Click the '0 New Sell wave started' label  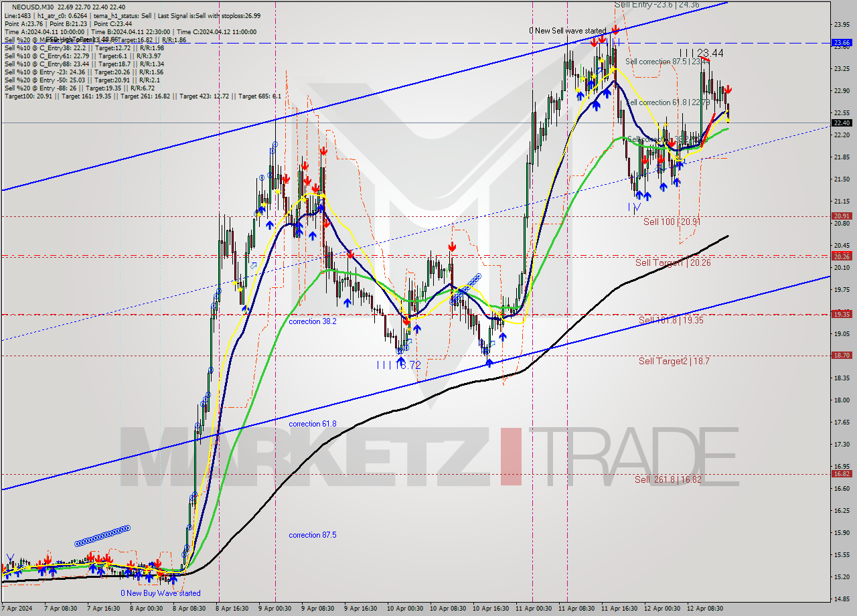[567, 31]
